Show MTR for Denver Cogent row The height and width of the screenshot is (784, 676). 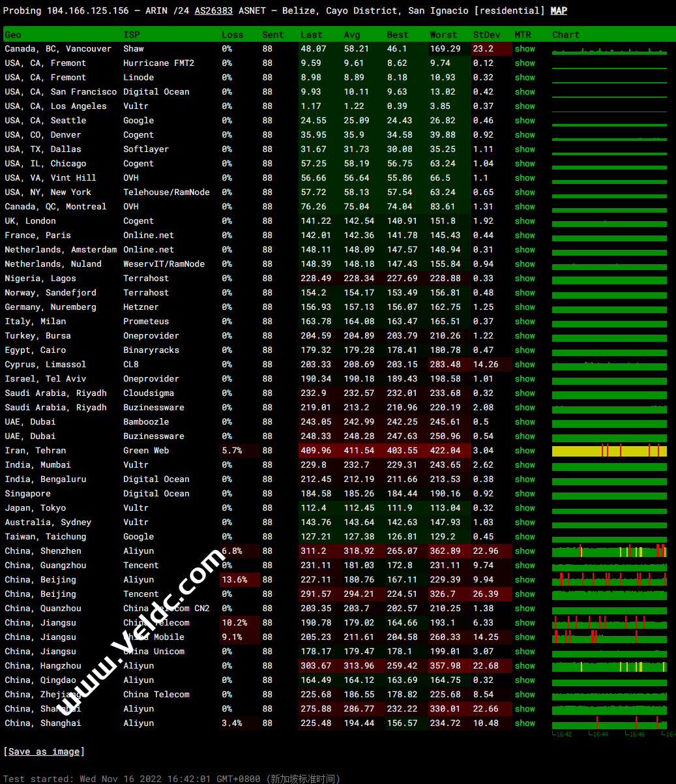pos(525,135)
